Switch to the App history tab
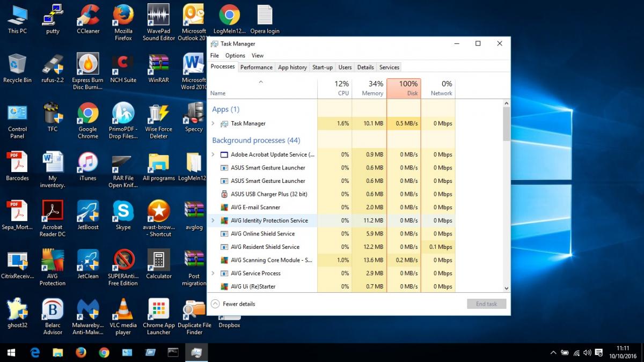The width and height of the screenshot is (644, 362). [292, 68]
